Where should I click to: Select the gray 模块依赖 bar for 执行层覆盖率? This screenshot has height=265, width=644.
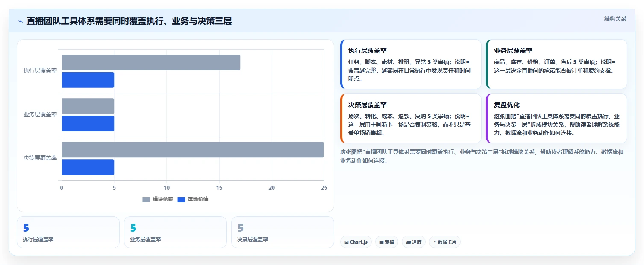click(x=151, y=62)
